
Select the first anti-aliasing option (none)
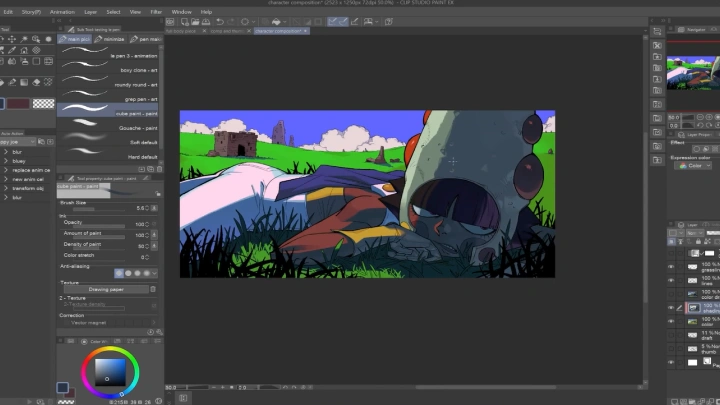119,273
